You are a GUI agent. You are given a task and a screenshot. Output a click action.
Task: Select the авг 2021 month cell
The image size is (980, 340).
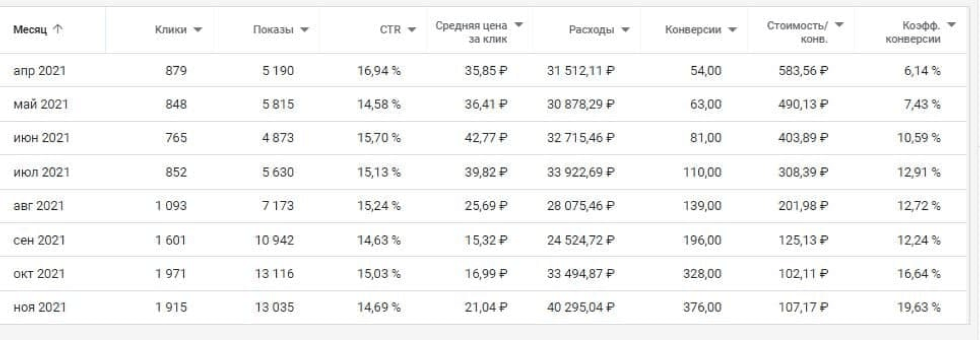click(39, 205)
